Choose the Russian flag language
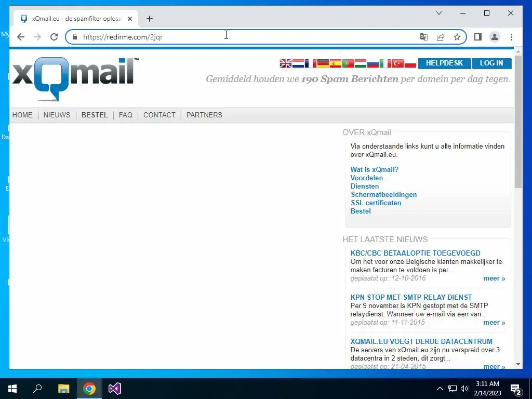This screenshot has width=532, height=399. (x=373, y=63)
